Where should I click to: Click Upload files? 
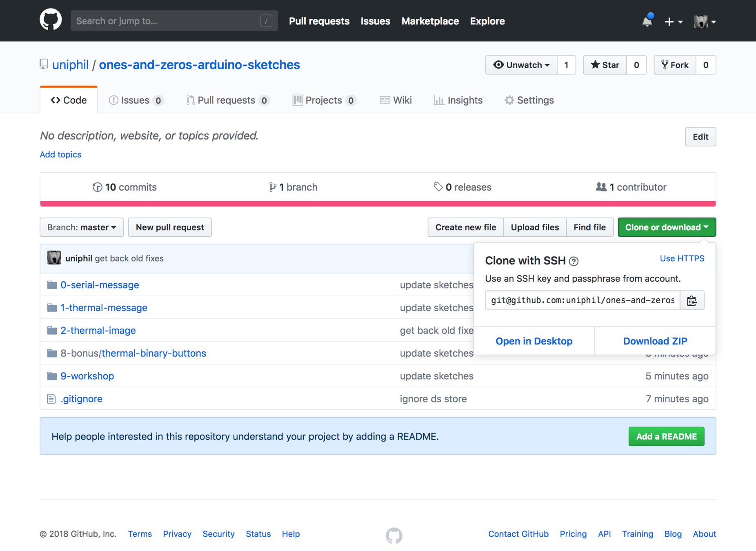pyautogui.click(x=535, y=227)
